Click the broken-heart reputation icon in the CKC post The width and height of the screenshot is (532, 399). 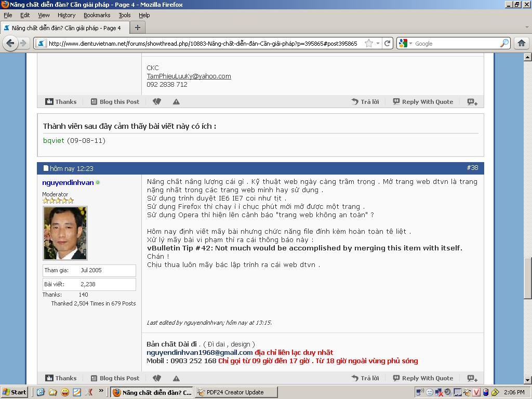click(157, 102)
